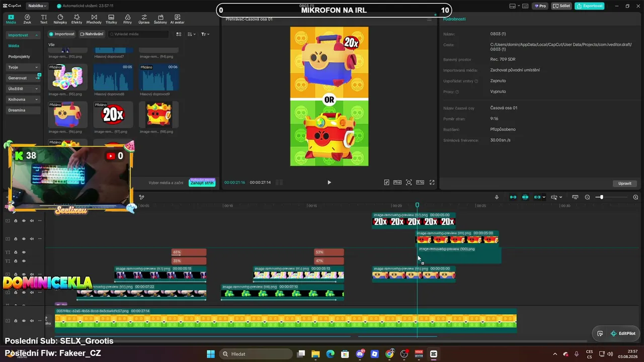Switch to the Zvuk audio tab
The image size is (644, 362).
(27, 19)
